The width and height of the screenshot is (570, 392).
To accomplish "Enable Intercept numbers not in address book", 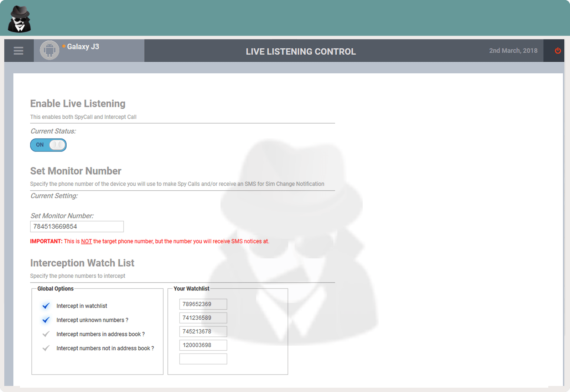I will (46, 348).
